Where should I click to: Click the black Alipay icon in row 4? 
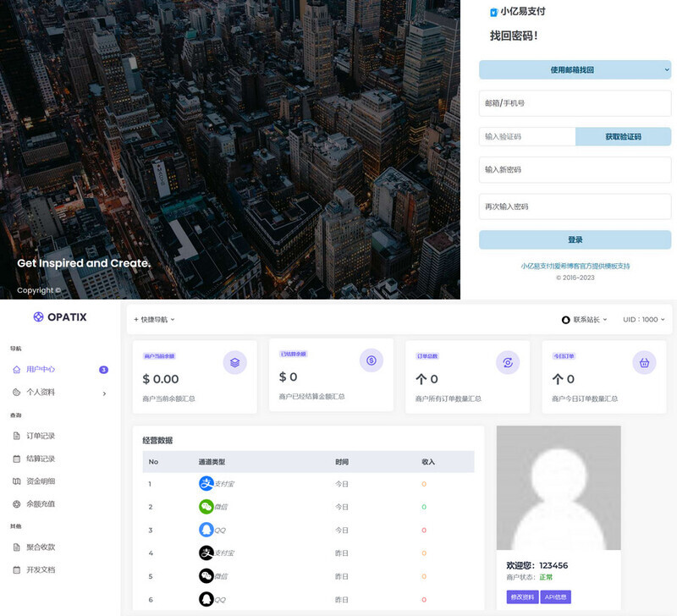(x=206, y=553)
